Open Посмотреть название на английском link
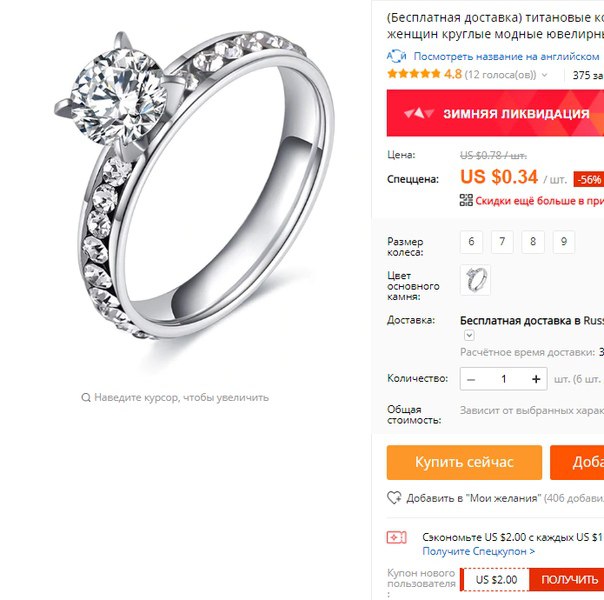The width and height of the screenshot is (604, 600). point(506,57)
